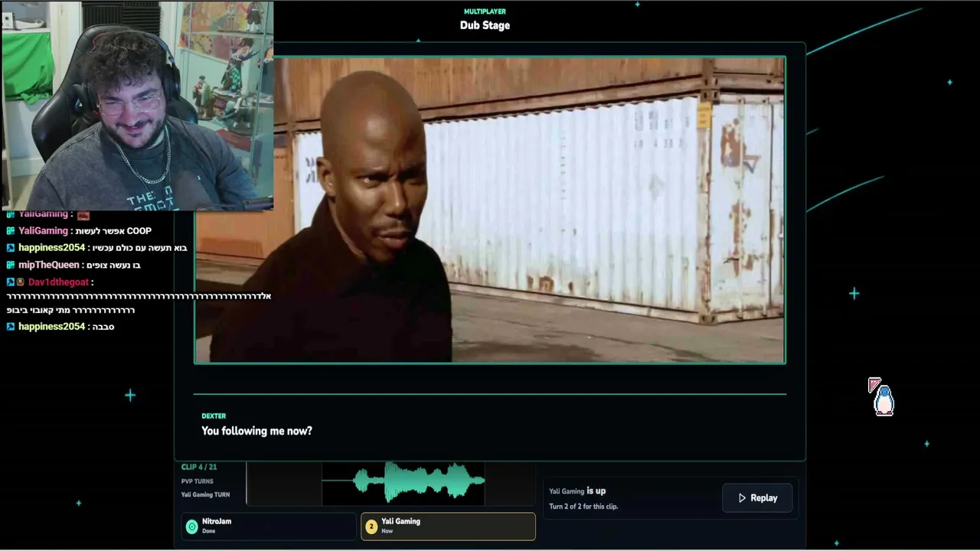Click the Dub Stage video clip
The height and width of the screenshot is (551, 980).
point(490,210)
